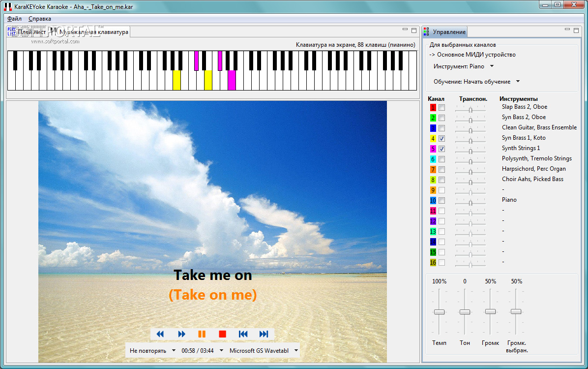Pause the karaoke playback
Image resolution: width=588 pixels, height=369 pixels.
(202, 334)
